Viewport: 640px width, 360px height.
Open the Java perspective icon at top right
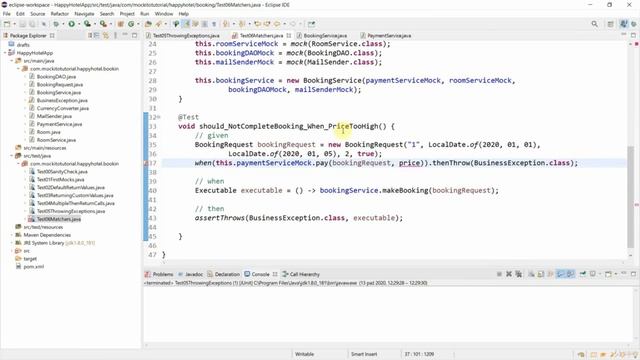coord(623,24)
